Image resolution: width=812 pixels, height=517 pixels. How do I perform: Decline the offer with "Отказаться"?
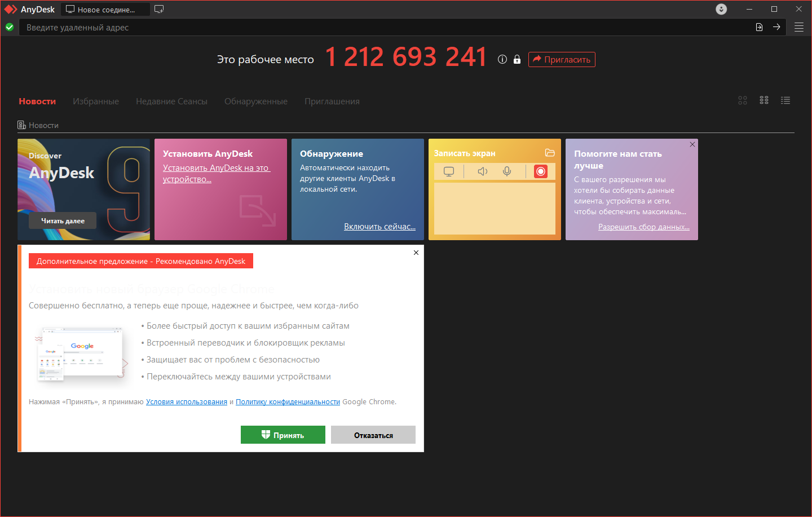[x=373, y=435]
